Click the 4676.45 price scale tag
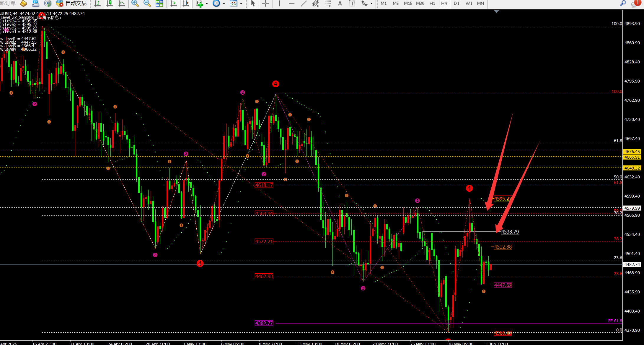The image size is (644, 345). tap(632, 152)
